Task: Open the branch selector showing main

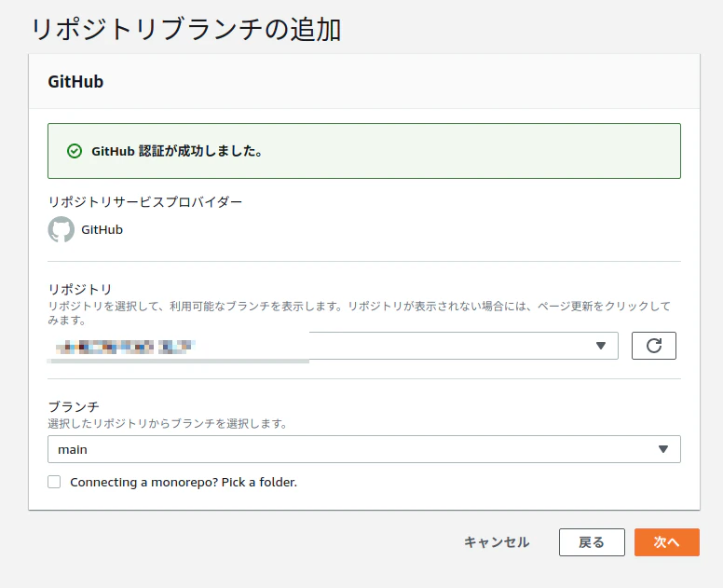Action: (x=354, y=449)
